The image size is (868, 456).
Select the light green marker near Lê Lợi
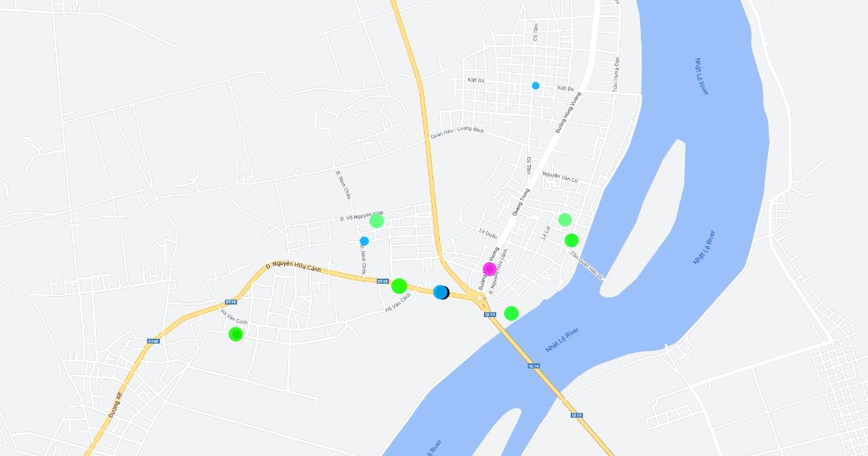point(565,219)
